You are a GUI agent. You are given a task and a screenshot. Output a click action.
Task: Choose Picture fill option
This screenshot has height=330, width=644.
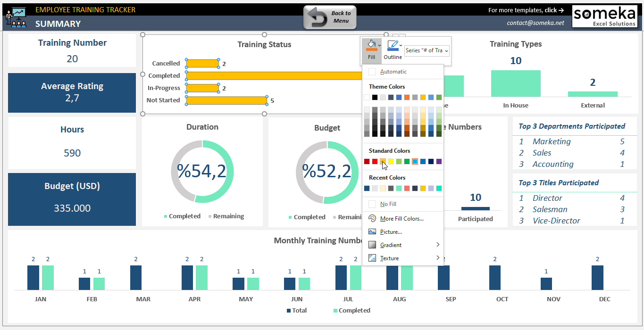(x=391, y=232)
